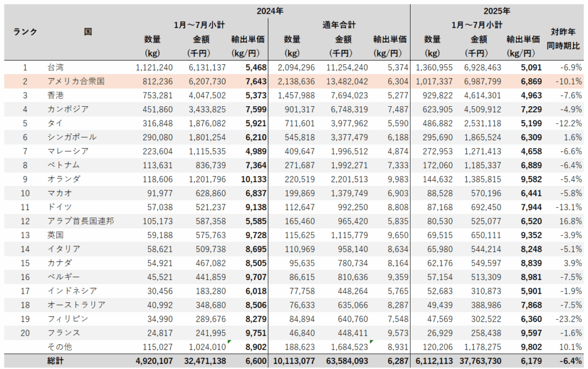Click the 総計 label in the total row

57,361
